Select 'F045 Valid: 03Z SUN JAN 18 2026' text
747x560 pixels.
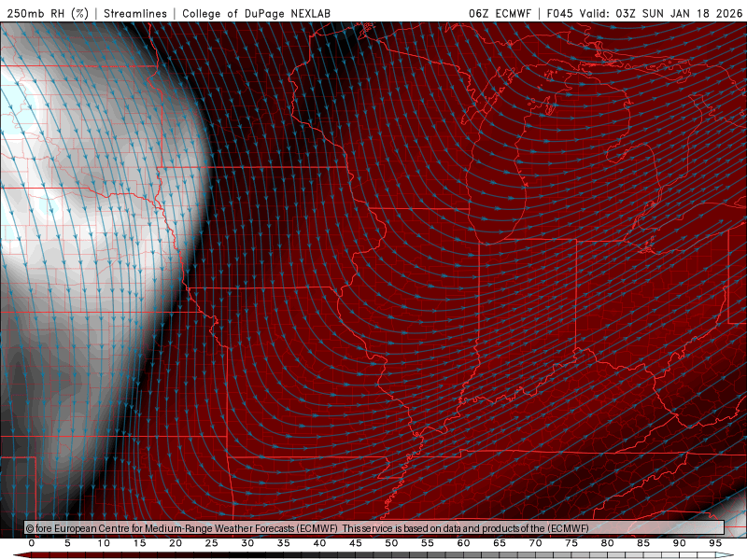tap(644, 13)
